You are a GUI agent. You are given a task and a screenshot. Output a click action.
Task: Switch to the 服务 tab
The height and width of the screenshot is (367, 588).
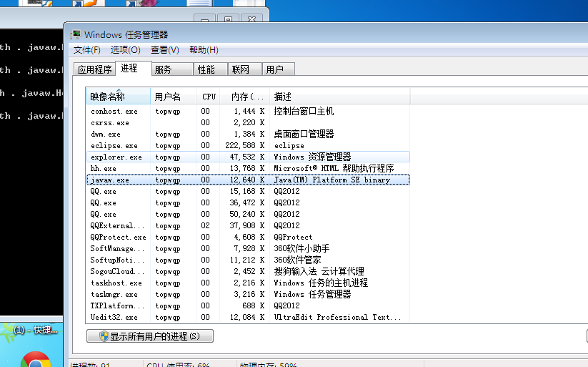tap(172, 69)
